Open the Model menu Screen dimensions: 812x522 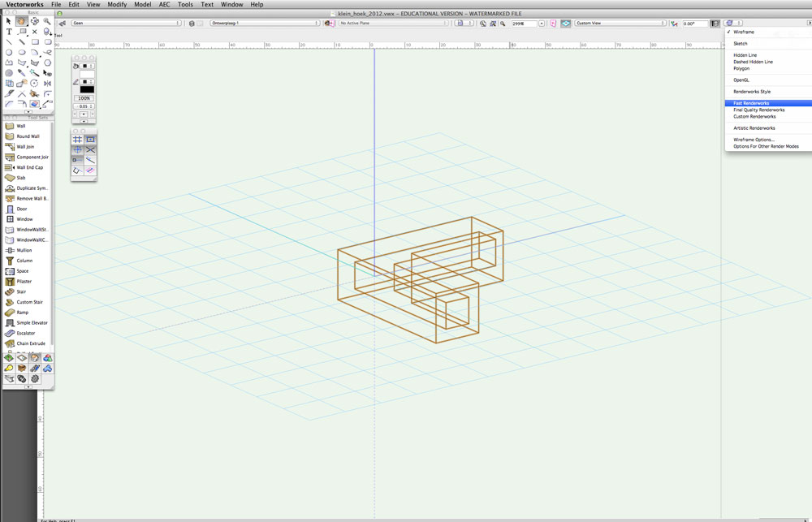coord(142,4)
